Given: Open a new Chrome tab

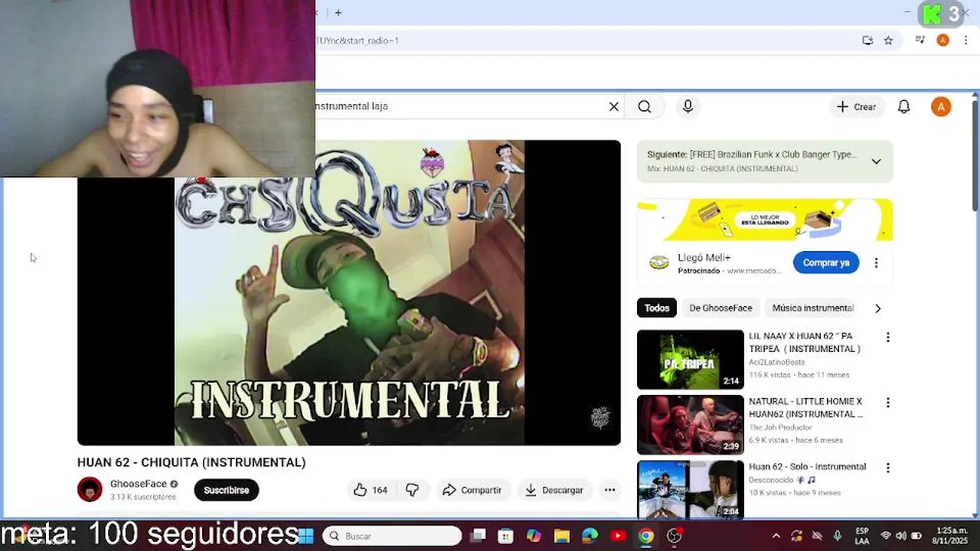Looking at the screenshot, I should click(338, 12).
